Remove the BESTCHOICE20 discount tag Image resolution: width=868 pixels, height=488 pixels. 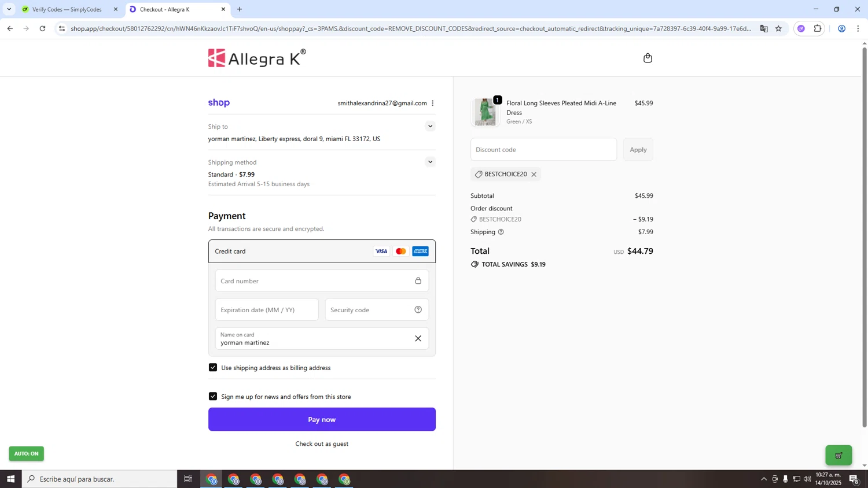[x=534, y=175]
